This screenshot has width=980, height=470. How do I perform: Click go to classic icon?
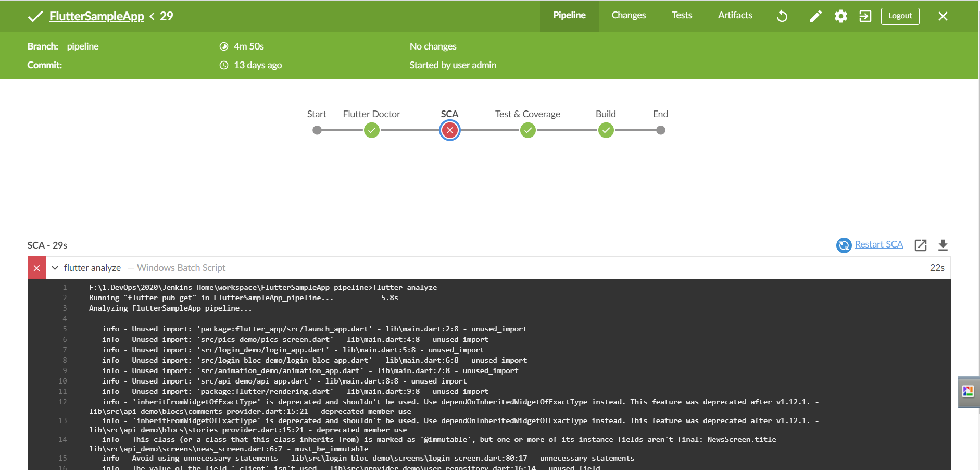tap(865, 16)
